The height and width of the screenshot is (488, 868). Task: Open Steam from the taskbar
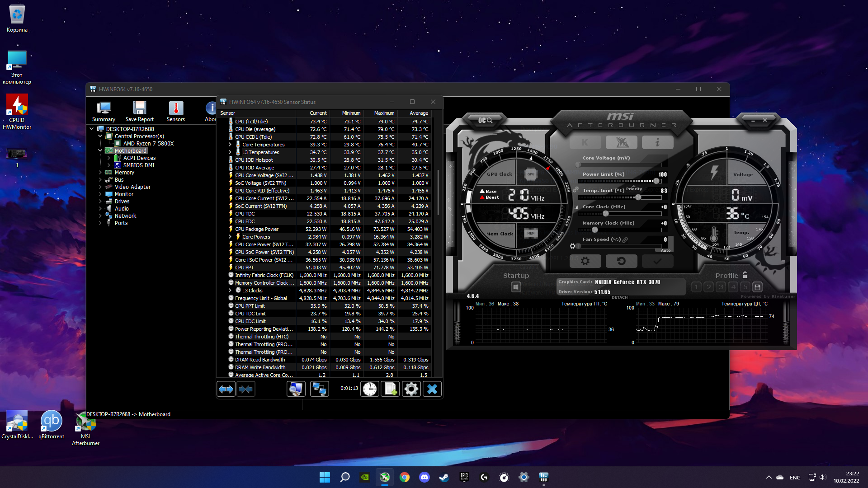click(x=444, y=477)
